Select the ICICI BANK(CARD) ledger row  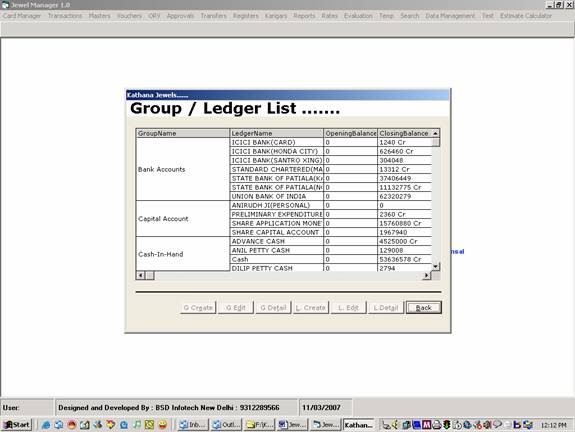276,142
